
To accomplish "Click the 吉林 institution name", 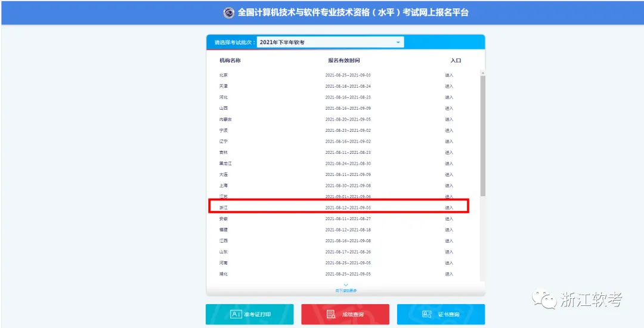I will (x=224, y=153).
